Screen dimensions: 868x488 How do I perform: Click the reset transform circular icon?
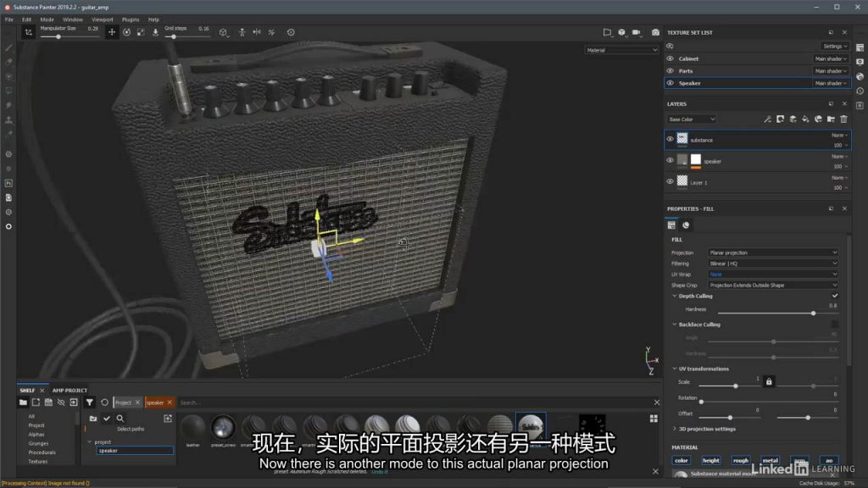tap(291, 32)
